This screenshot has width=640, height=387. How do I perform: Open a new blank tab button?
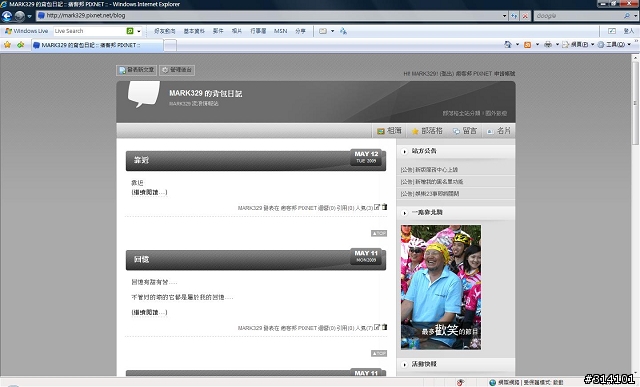click(170, 45)
